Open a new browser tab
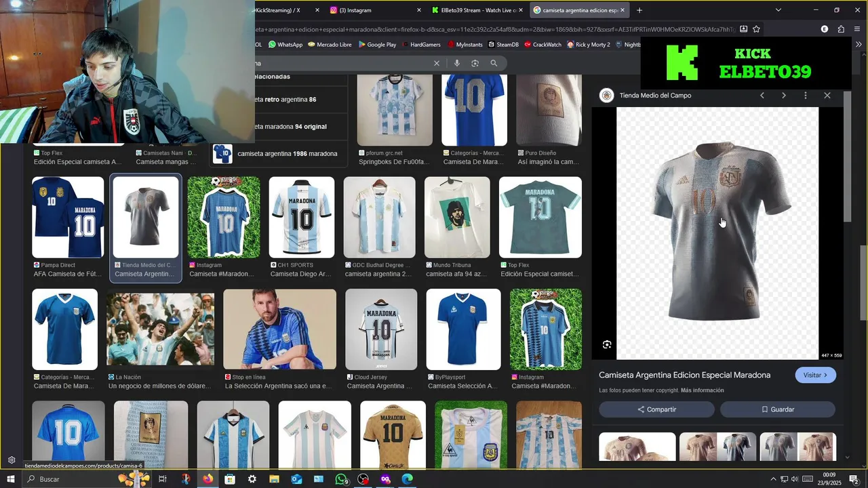 coord(639,10)
